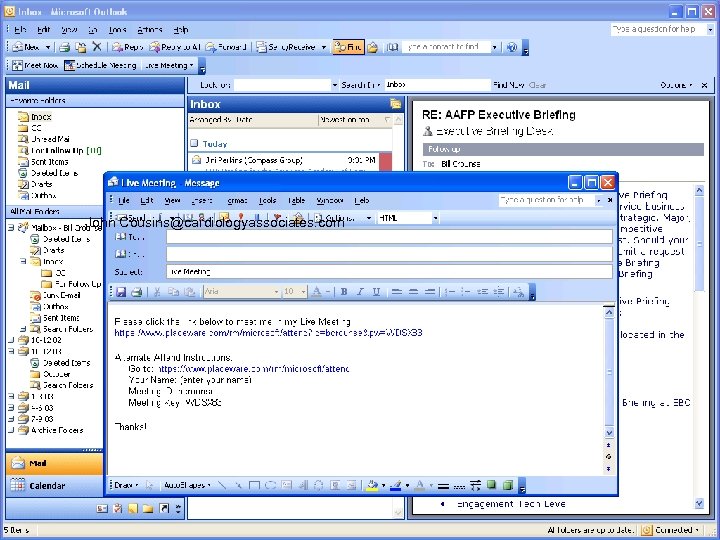Click the Font Color A in drawing toolbar

[419, 485]
